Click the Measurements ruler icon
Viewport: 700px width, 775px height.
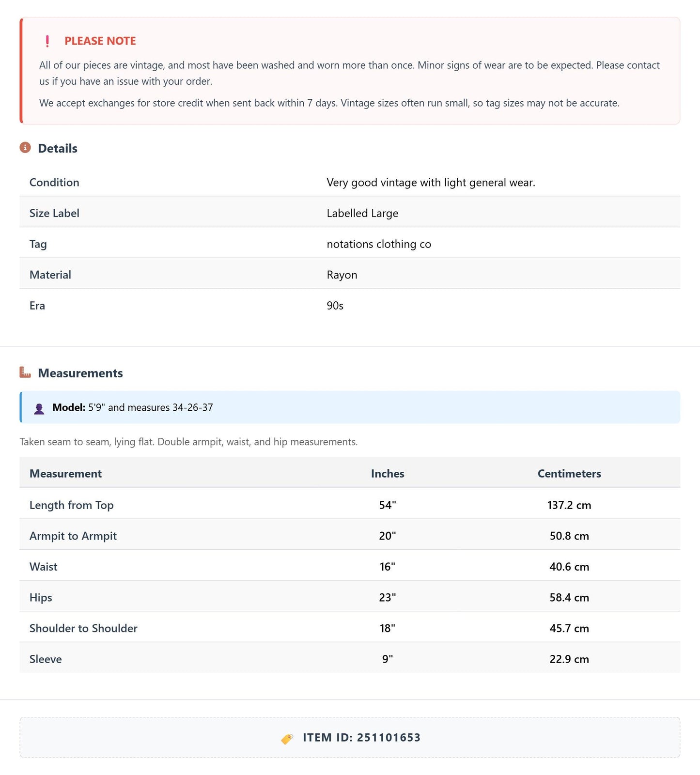(25, 372)
